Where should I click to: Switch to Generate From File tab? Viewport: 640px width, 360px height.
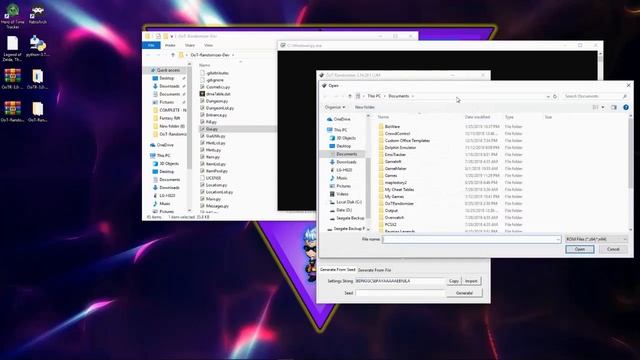(374, 270)
